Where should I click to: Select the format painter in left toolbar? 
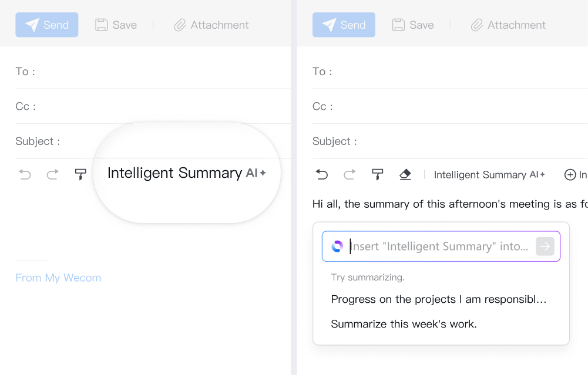pyautogui.click(x=80, y=174)
